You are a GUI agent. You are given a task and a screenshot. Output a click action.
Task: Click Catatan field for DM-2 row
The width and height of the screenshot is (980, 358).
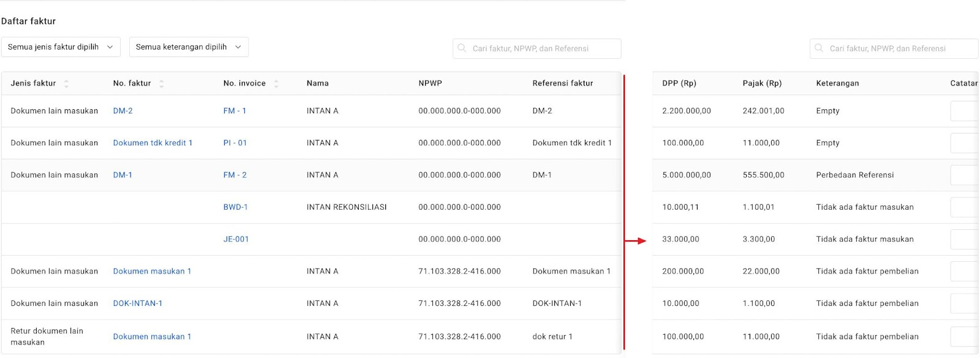[x=964, y=111]
